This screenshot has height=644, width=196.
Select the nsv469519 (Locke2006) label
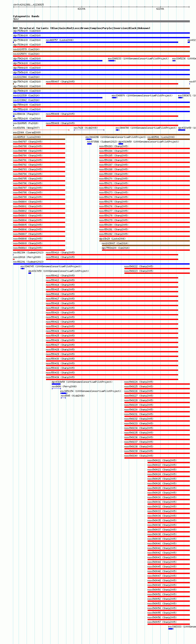point(27,137)
